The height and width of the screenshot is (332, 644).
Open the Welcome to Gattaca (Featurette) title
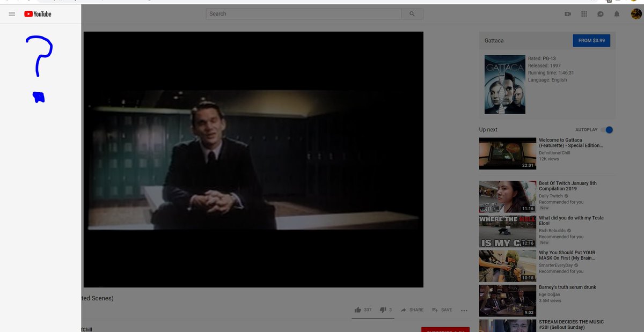(571, 143)
